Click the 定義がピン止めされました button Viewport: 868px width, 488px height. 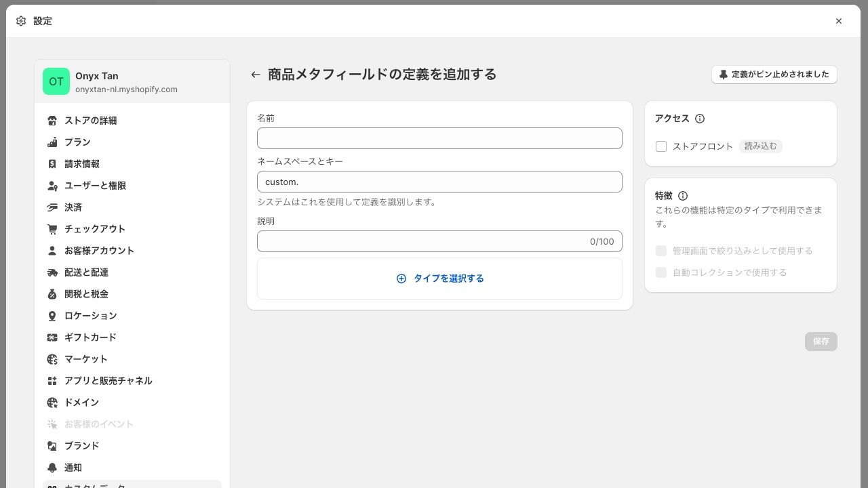point(774,75)
